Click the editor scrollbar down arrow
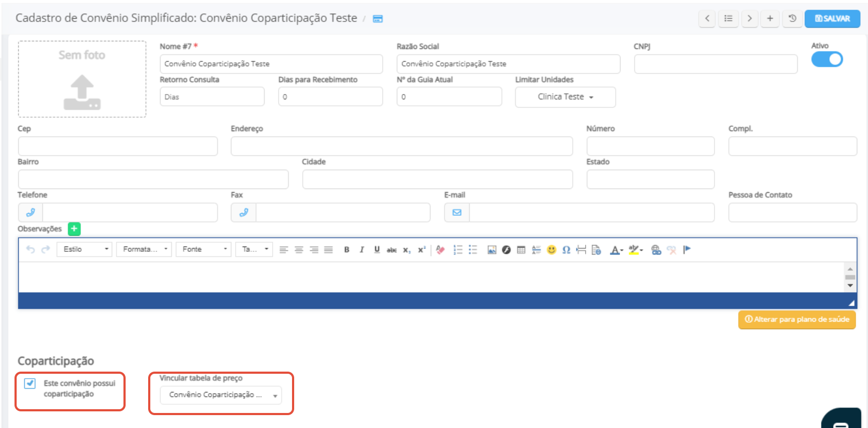Screen dimensions: 868x428 tap(850, 286)
